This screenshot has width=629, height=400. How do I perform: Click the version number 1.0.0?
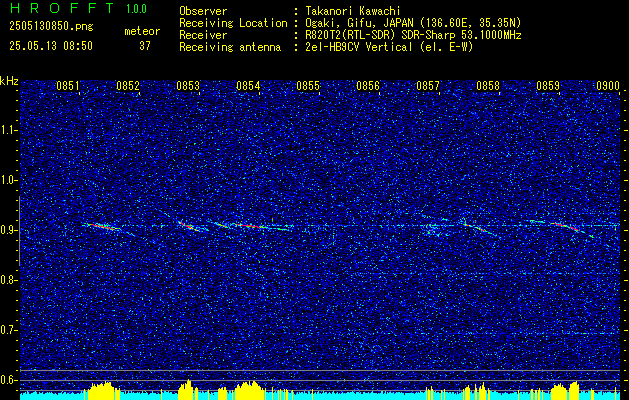[136, 9]
